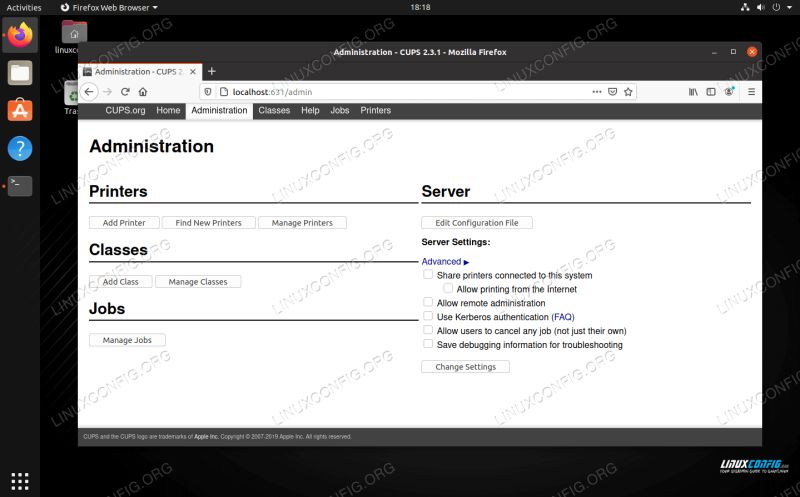Viewport: 800px width, 497px height.
Task: Go to the Firefox home page icon
Action: [x=143, y=92]
